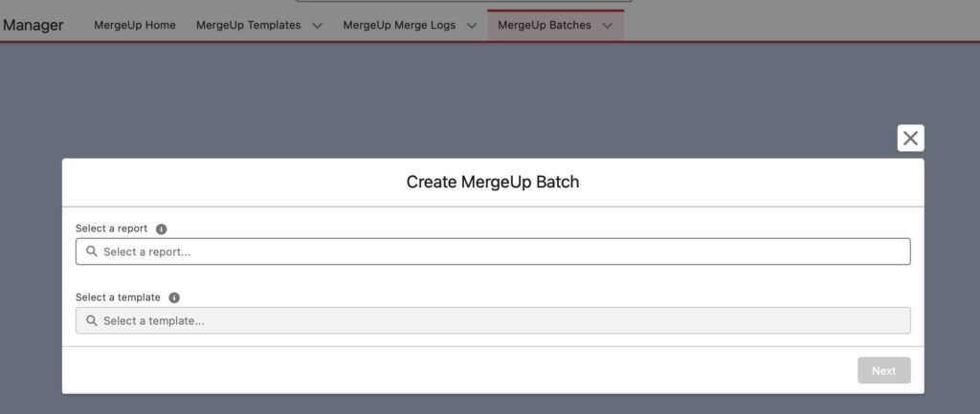Click info icon beside Select a template

pos(174,298)
